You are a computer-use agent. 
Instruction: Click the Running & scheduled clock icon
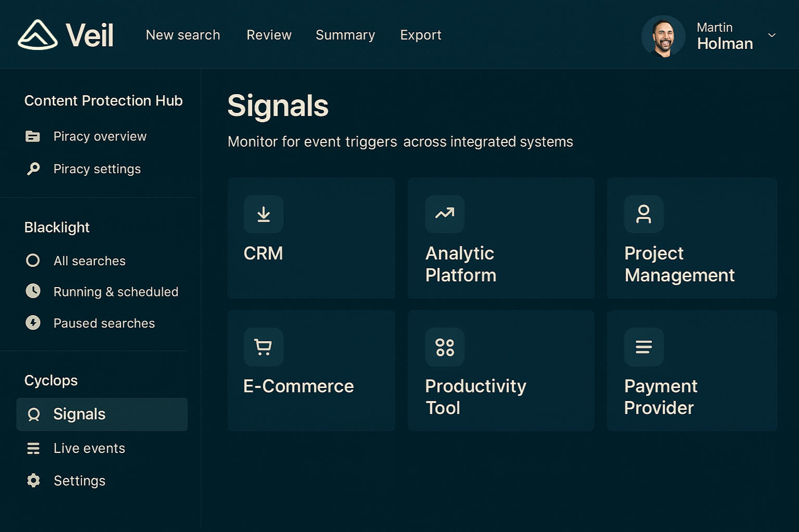(33, 291)
